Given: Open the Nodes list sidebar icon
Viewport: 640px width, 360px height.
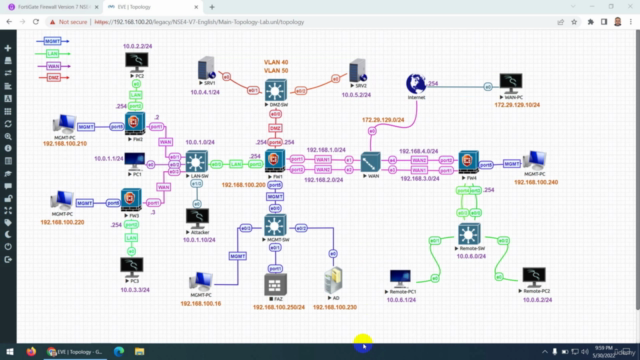Looking at the screenshot, I should (8, 60).
